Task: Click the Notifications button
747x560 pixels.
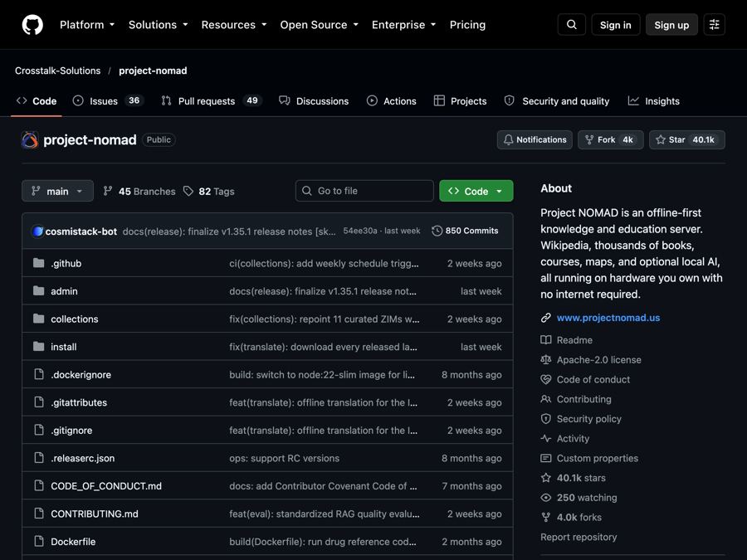Action: [x=535, y=140]
